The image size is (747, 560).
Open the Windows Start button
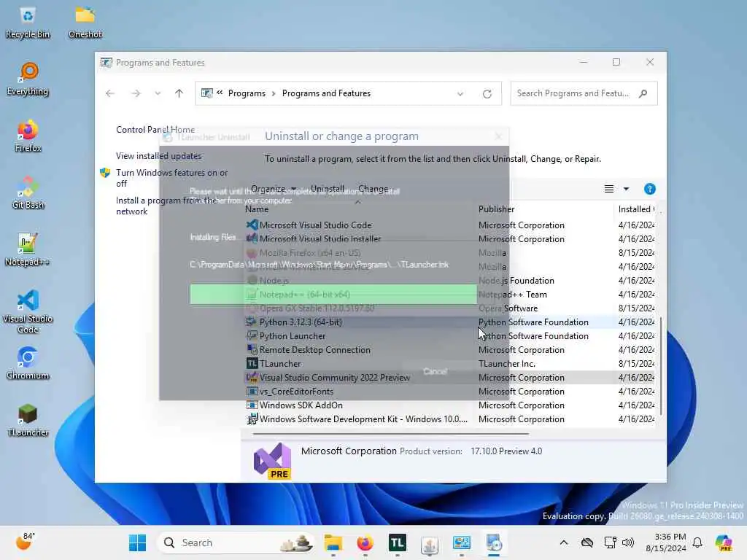click(x=138, y=542)
